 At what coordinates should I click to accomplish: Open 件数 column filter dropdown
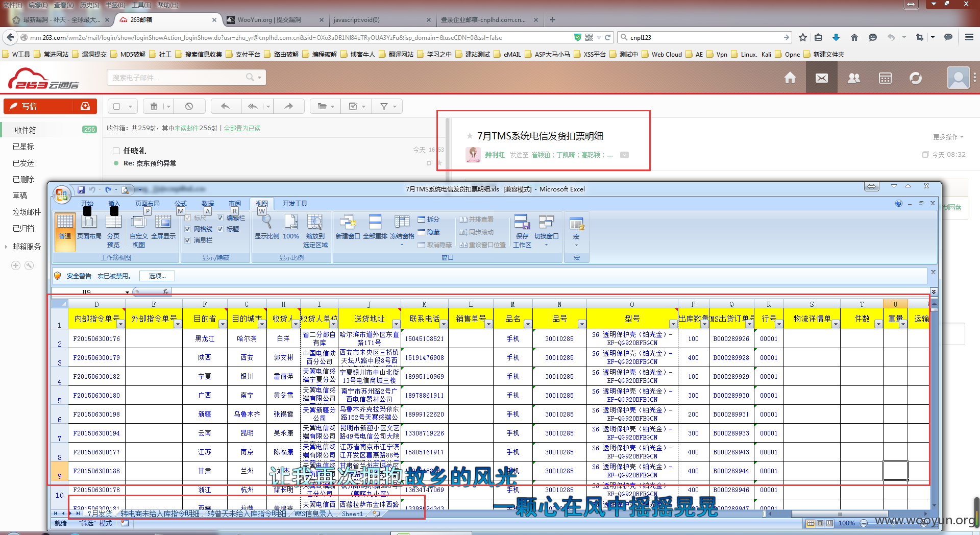pyautogui.click(x=878, y=324)
